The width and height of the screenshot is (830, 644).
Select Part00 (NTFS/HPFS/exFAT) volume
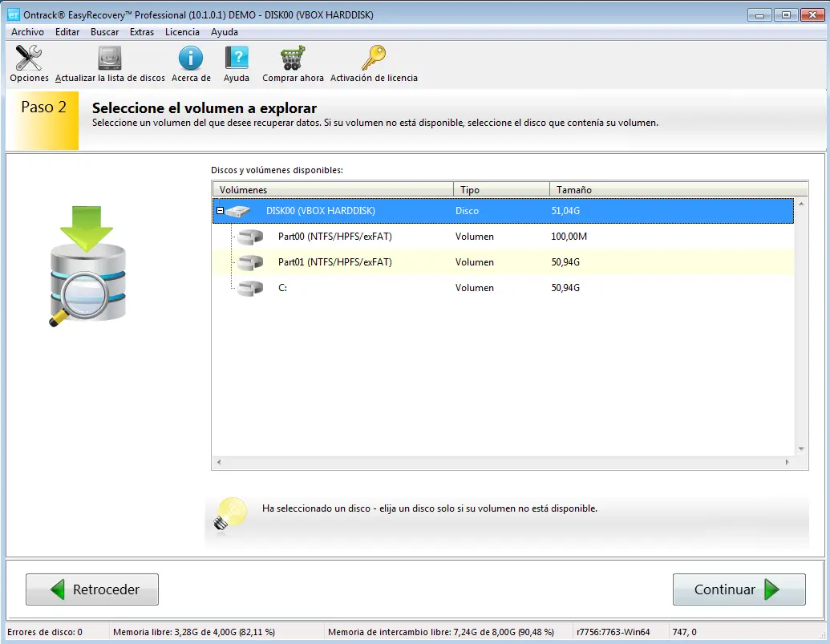click(503, 237)
